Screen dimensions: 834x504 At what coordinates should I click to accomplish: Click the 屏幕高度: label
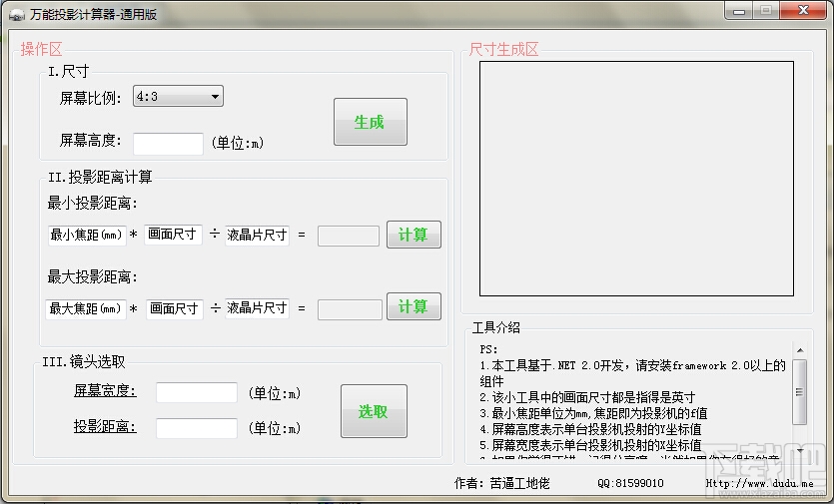pyautogui.click(x=91, y=141)
